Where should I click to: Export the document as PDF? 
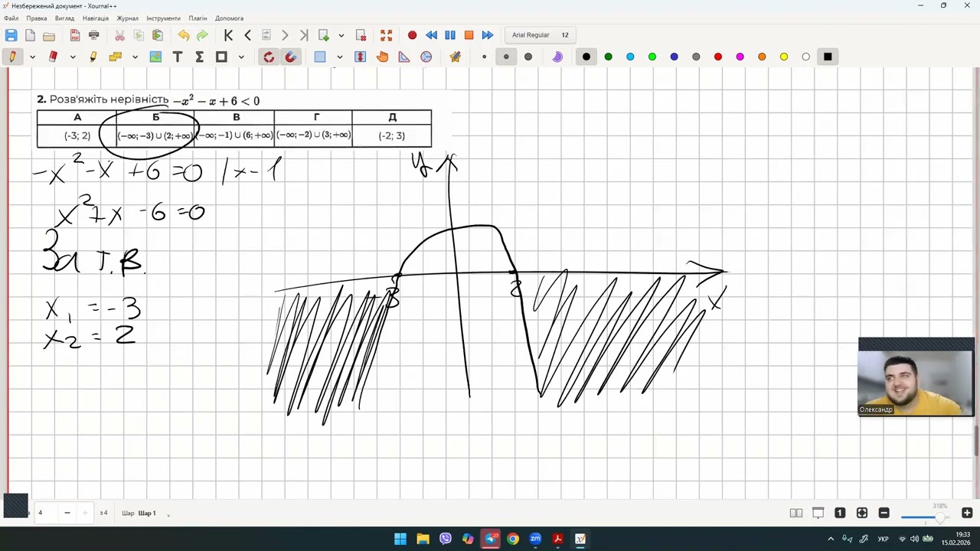point(75,35)
